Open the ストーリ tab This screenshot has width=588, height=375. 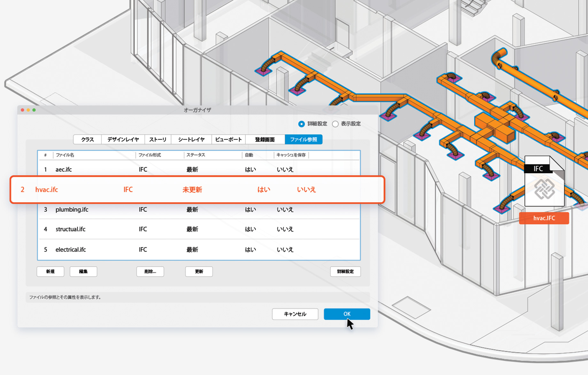coord(158,139)
